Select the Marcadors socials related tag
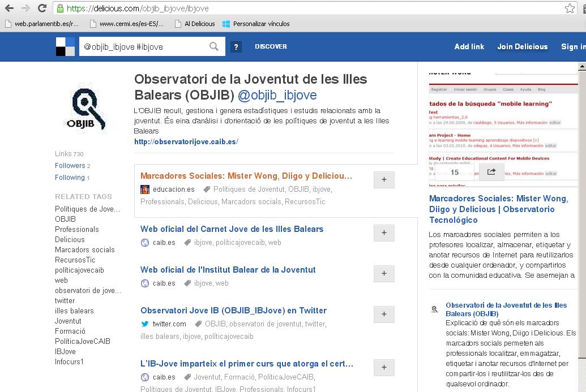This screenshot has width=586, height=392. pyautogui.click(x=85, y=250)
